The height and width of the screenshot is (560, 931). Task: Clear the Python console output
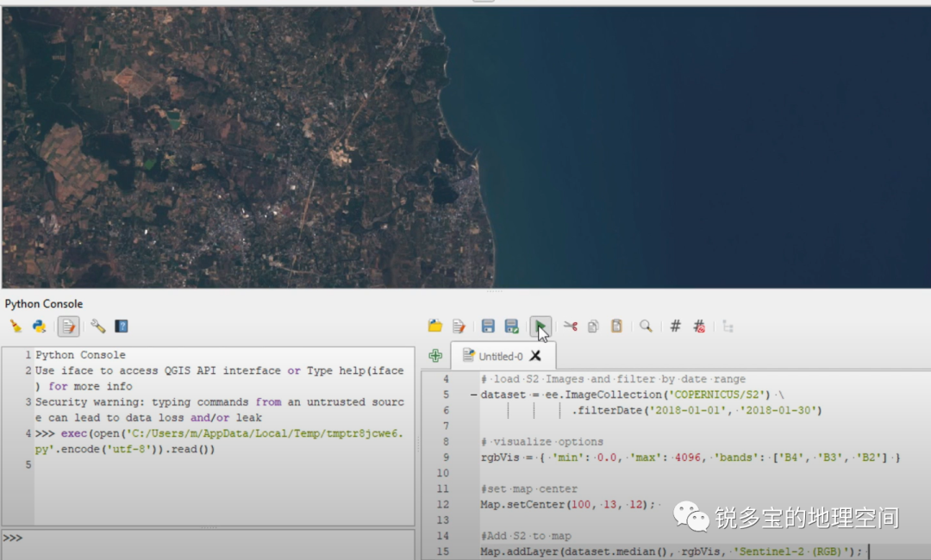[x=16, y=327]
